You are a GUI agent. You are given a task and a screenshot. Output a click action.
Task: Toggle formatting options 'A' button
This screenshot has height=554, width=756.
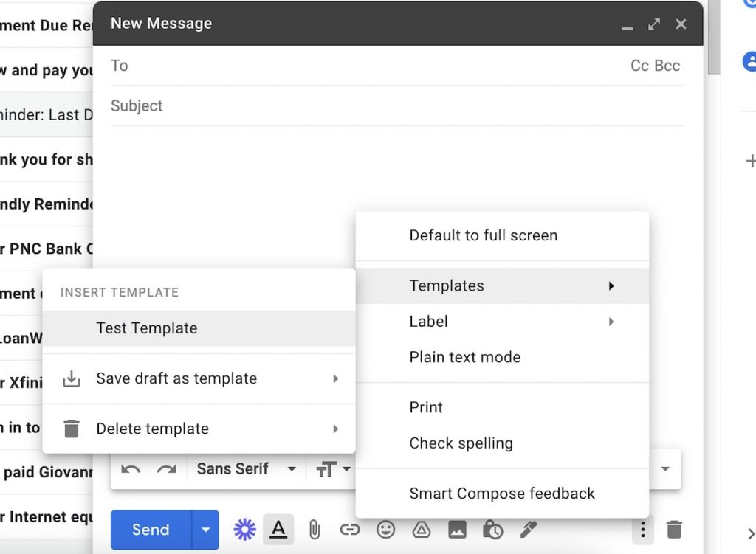tap(278, 530)
